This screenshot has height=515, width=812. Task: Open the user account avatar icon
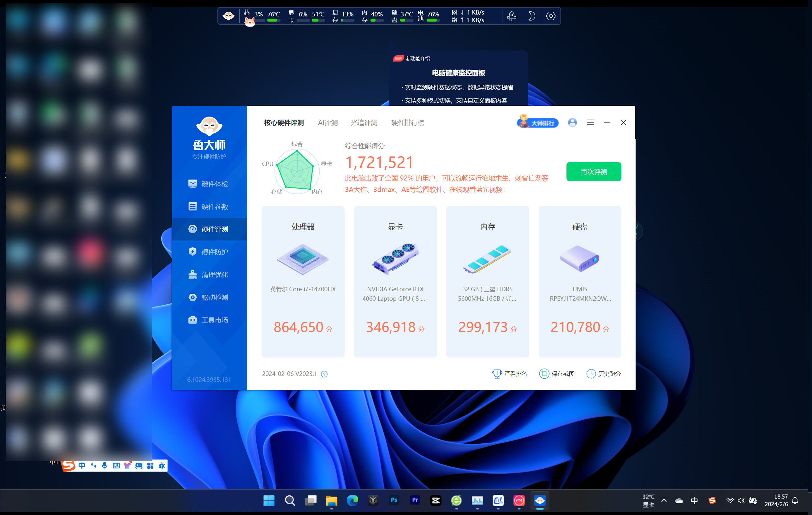572,122
